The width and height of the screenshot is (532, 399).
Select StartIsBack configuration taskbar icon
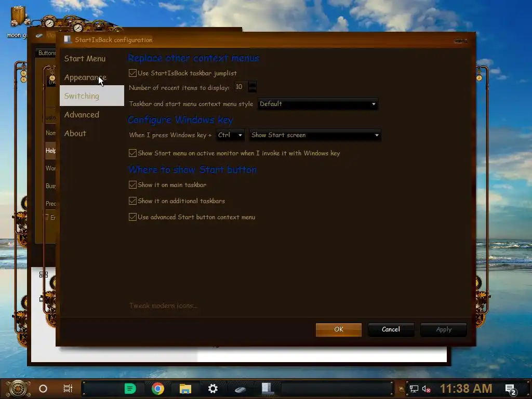(268, 389)
